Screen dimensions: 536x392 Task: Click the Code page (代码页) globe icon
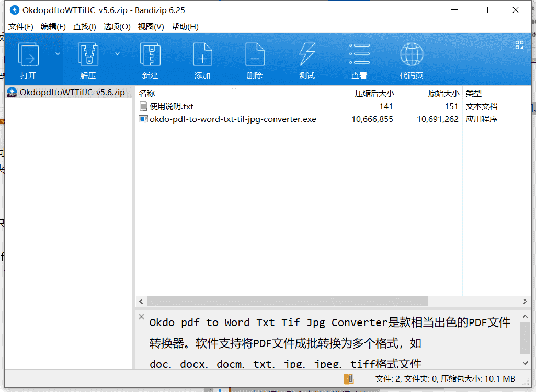coord(412,54)
